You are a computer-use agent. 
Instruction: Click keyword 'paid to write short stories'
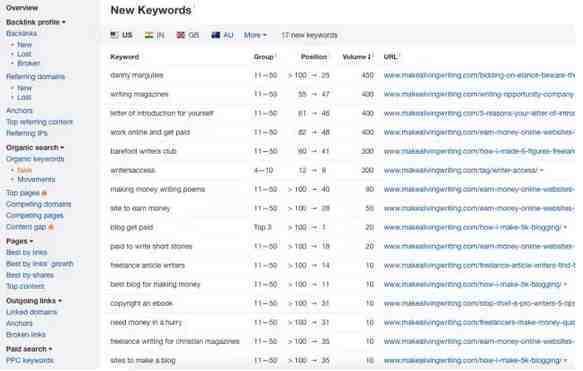click(x=151, y=246)
